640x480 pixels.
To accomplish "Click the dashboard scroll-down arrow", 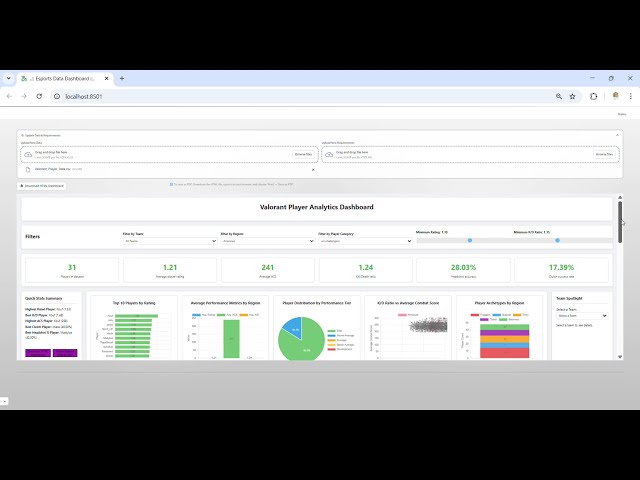I will pyautogui.click(x=620, y=357).
